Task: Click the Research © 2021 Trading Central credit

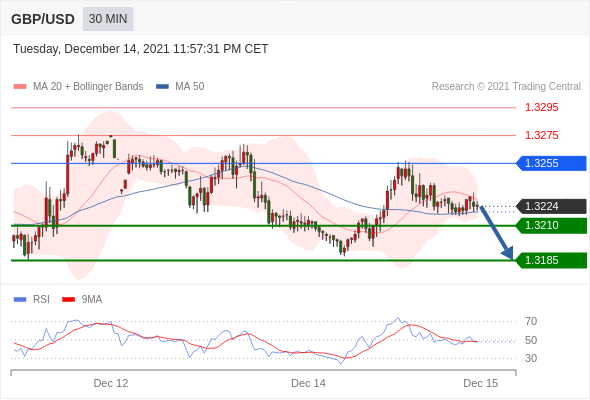Action: tap(506, 87)
